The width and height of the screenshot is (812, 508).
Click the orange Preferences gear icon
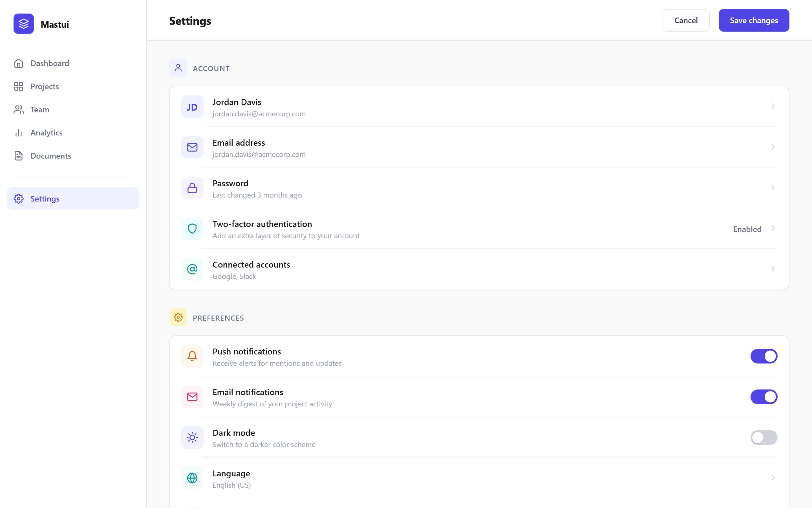pos(178,317)
